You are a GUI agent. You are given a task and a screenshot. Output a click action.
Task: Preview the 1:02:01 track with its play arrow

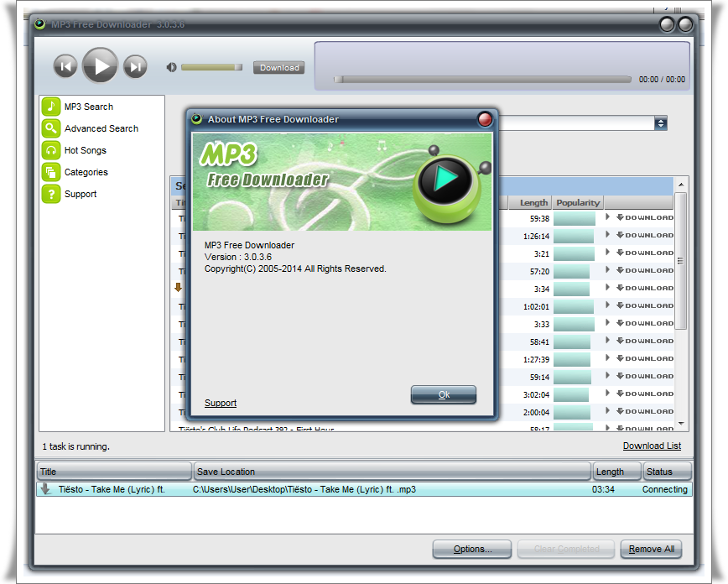coord(607,305)
